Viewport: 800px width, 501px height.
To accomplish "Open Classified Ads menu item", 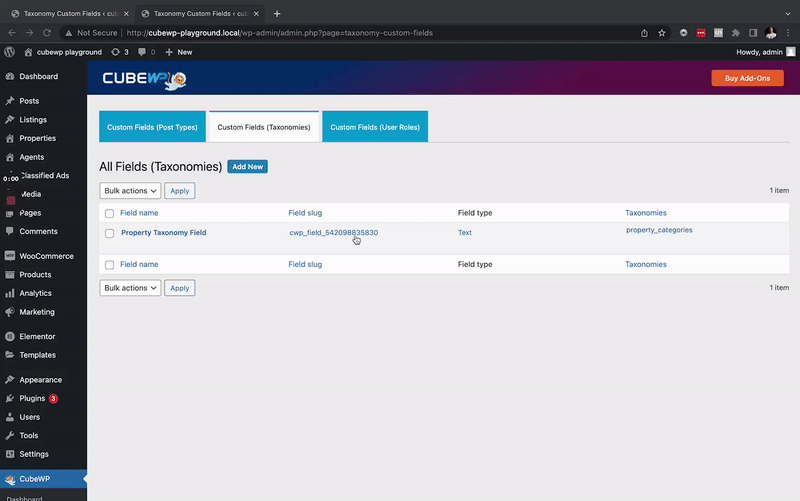I will (x=44, y=176).
